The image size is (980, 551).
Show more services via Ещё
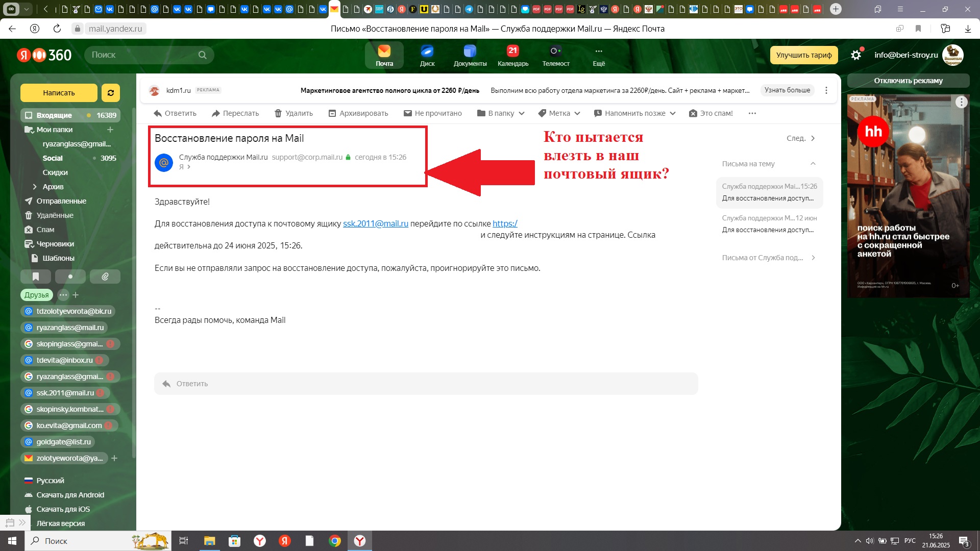pos(599,55)
